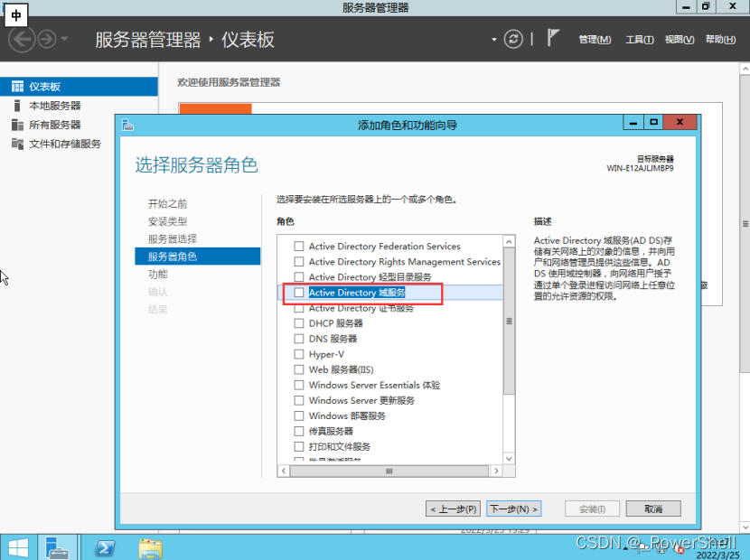The image size is (750, 560).
Task: Click roles list scroll up arrow
Action: point(509,241)
